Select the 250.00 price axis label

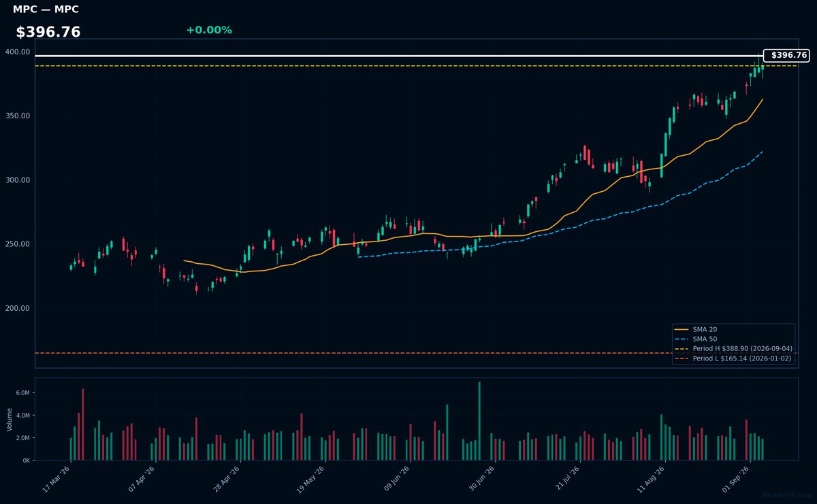(x=18, y=244)
